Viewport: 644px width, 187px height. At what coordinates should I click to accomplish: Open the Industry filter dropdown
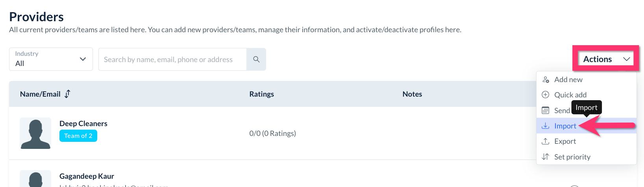(x=51, y=59)
